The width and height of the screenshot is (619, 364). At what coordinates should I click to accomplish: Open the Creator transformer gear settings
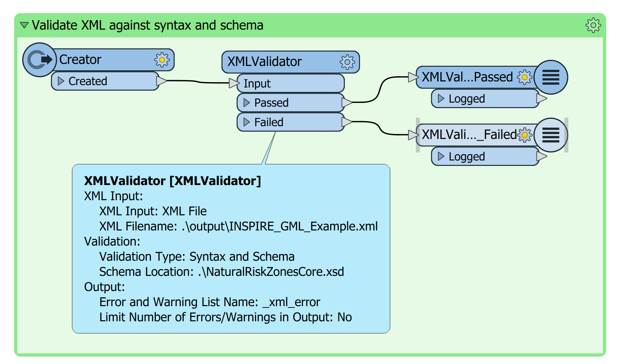click(162, 60)
